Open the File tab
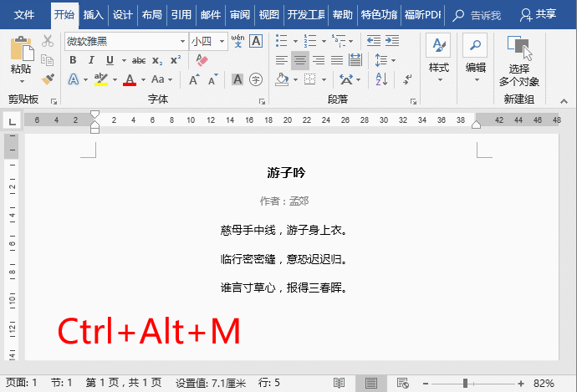577x392 pixels. click(24, 15)
